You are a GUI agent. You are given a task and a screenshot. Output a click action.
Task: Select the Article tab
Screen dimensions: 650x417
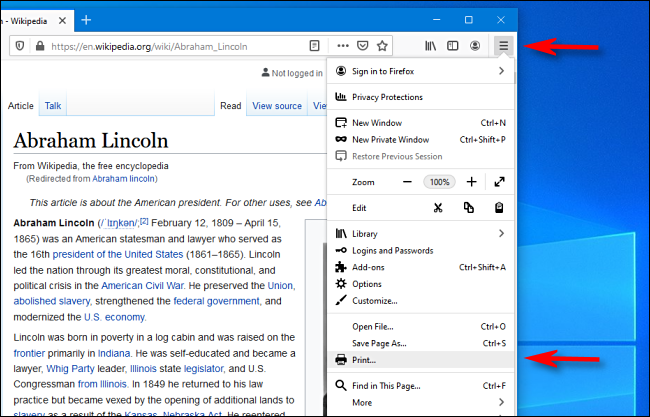pos(21,106)
